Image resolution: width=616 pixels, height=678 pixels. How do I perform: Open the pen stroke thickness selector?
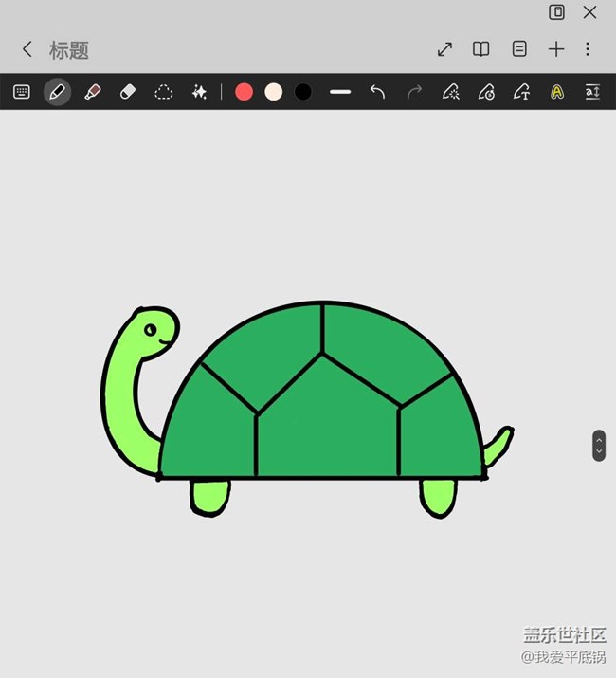(x=340, y=92)
